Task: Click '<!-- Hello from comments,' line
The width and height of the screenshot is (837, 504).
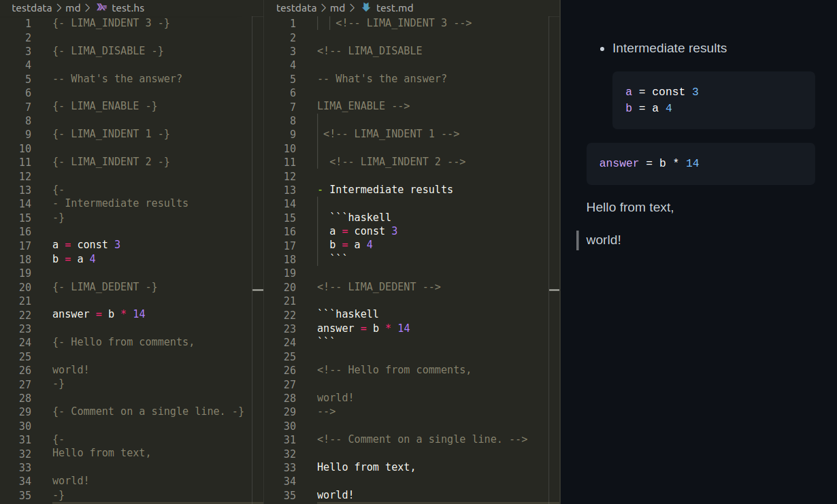Action: (x=394, y=370)
